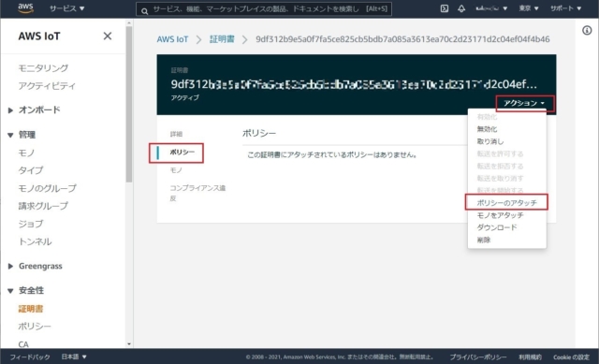The image size is (599, 364).
Task: Open the サポート support dropdown
Action: [565, 8]
